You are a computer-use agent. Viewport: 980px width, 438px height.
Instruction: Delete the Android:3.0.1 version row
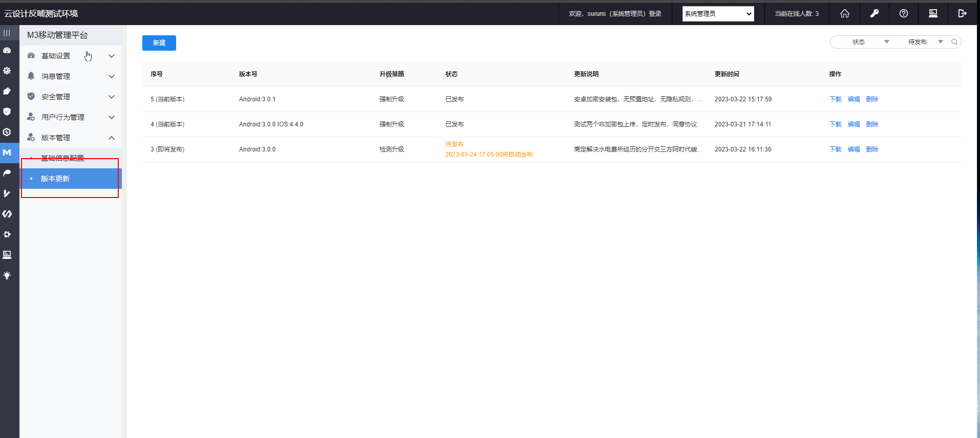872,99
